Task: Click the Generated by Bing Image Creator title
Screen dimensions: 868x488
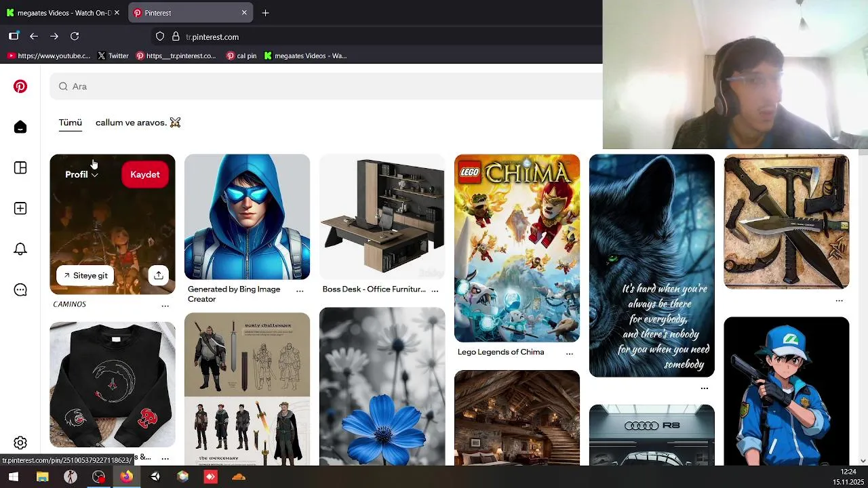Action: point(234,294)
